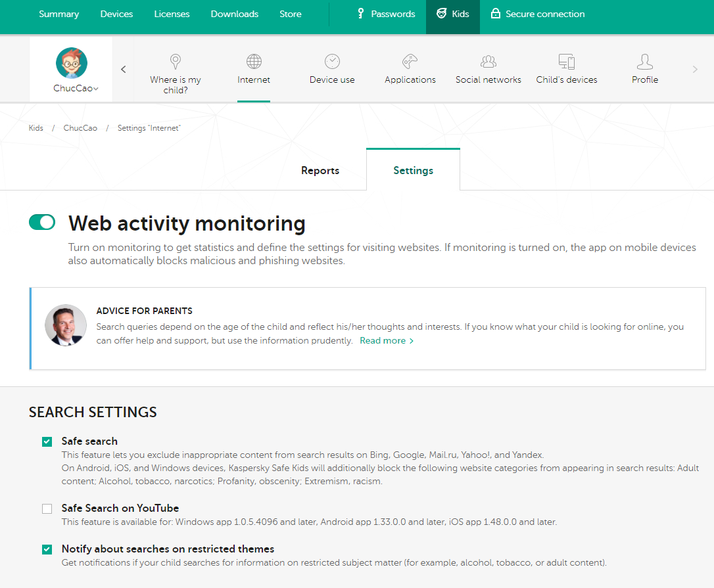Select the Internet globe icon
Image resolution: width=714 pixels, height=588 pixels.
click(254, 62)
